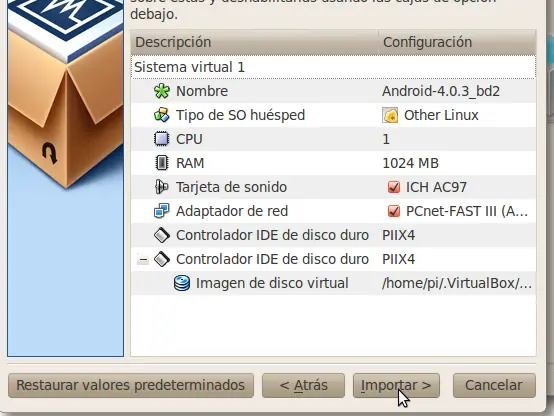Collapse the second Controlador IDE tree node
Image resolution: width=554 pixels, height=416 pixels.
[143, 260]
